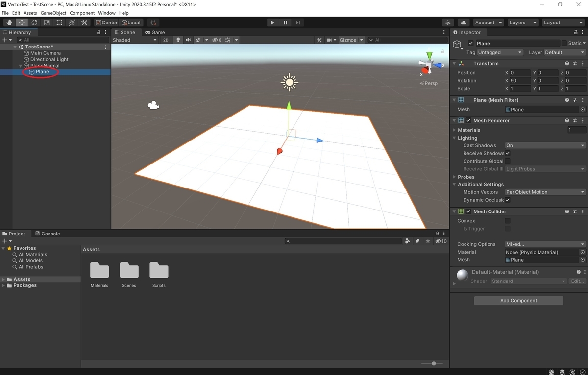Click the Pause button
This screenshot has width=588, height=375.
(x=285, y=23)
